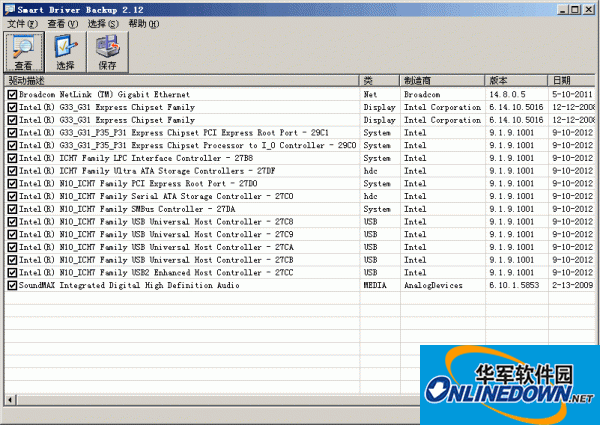Click AnalogDevices manufacturer cell
The image size is (600, 425).
coord(433,285)
